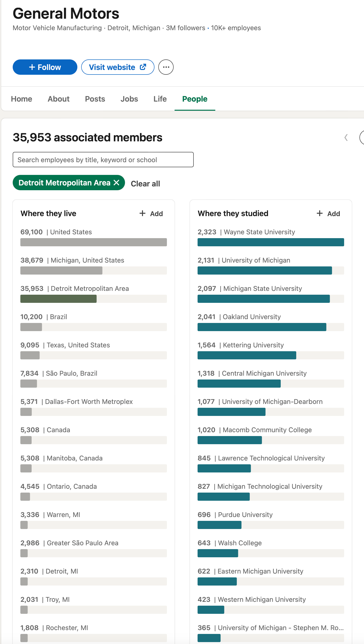Image resolution: width=364 pixels, height=644 pixels.
Task: Select the Canada location row
Action: (93, 435)
